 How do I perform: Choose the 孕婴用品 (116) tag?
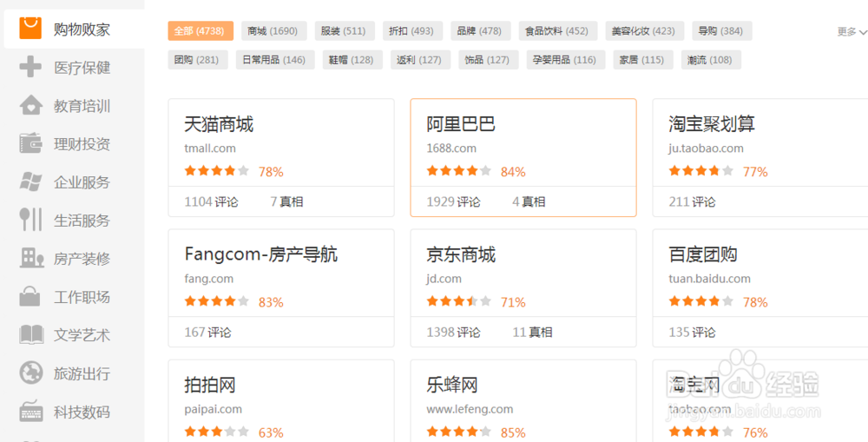click(x=566, y=60)
